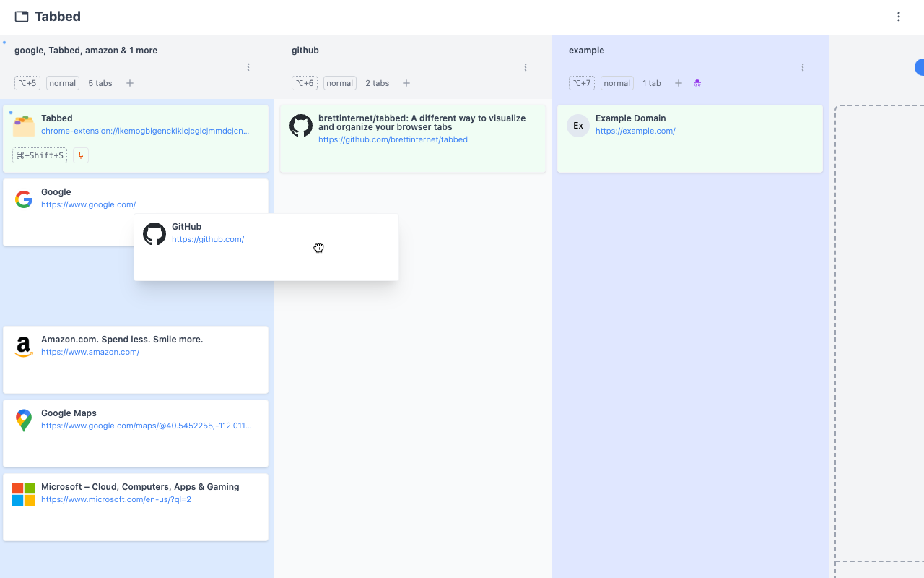Click the GitHub favicon on dragged card
Image resolution: width=924 pixels, height=578 pixels.
[154, 234]
